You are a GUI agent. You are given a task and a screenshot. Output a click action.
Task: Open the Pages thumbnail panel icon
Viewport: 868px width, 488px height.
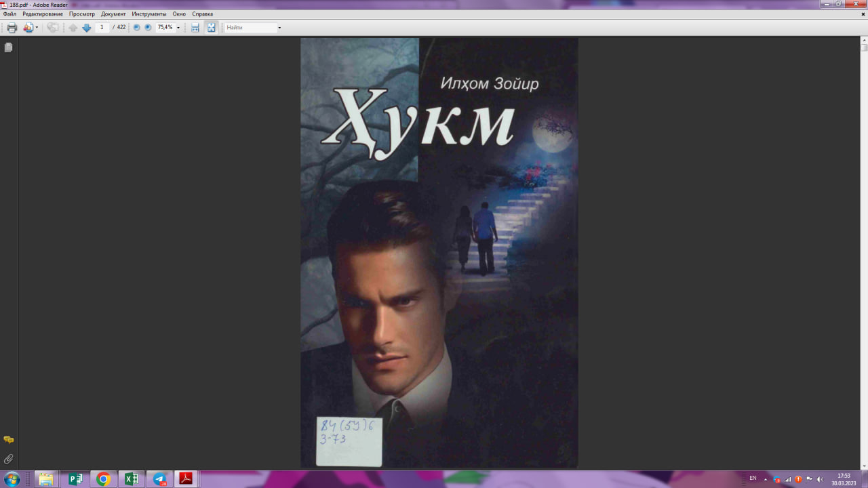[7, 47]
